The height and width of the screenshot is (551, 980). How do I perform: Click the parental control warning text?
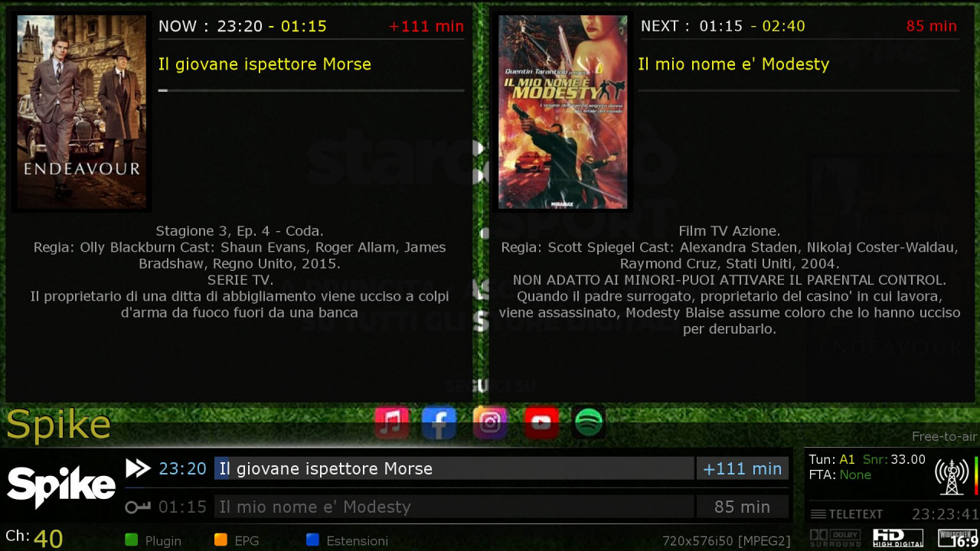point(729,280)
